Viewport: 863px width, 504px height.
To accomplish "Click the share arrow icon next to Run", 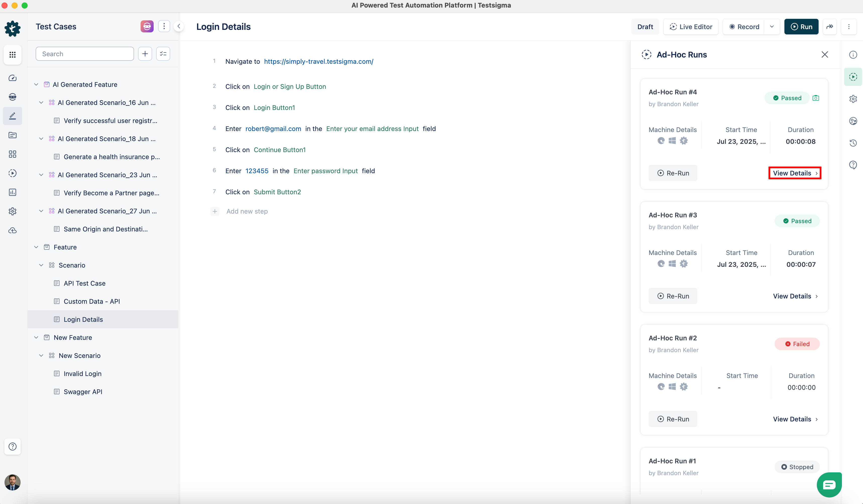I will point(829,27).
